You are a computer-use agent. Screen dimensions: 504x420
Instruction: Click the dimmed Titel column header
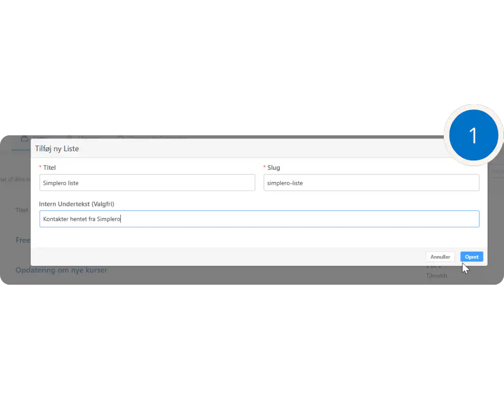(22, 210)
